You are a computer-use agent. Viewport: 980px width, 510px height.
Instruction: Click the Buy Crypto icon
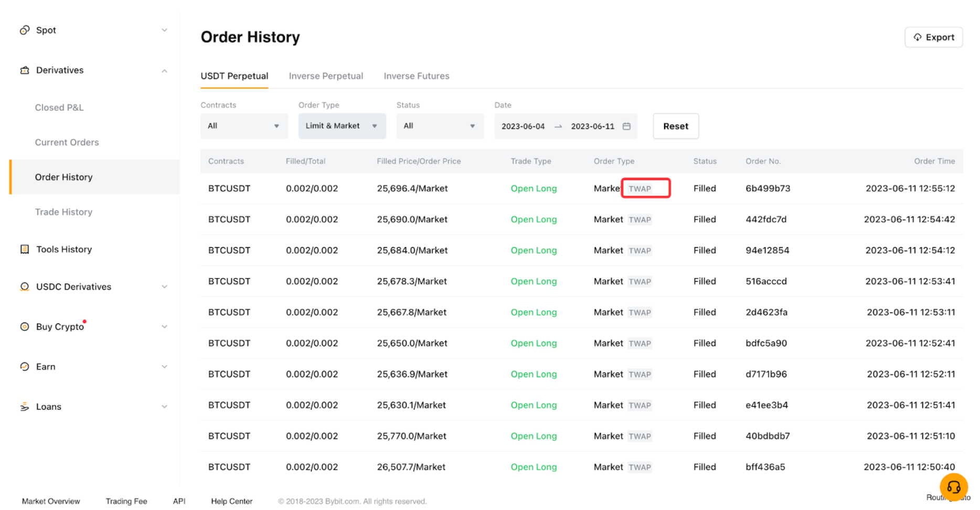(x=25, y=327)
